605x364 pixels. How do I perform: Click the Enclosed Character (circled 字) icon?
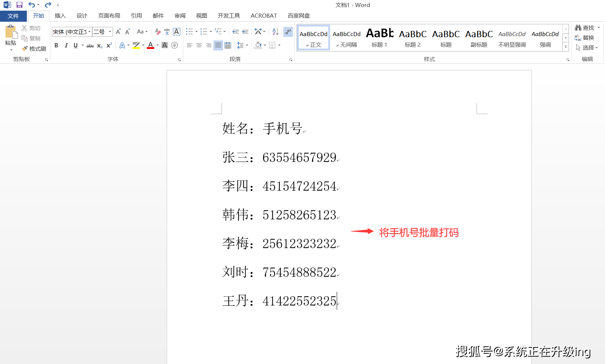point(174,46)
